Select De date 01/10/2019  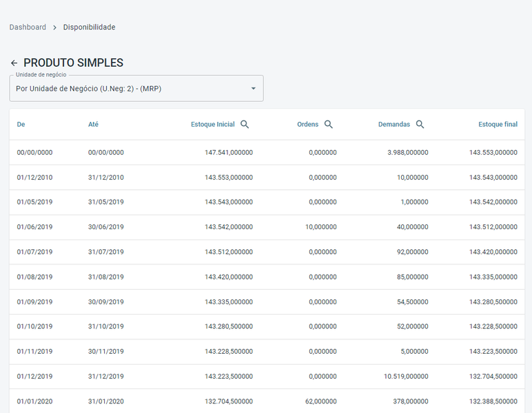pyautogui.click(x=34, y=326)
